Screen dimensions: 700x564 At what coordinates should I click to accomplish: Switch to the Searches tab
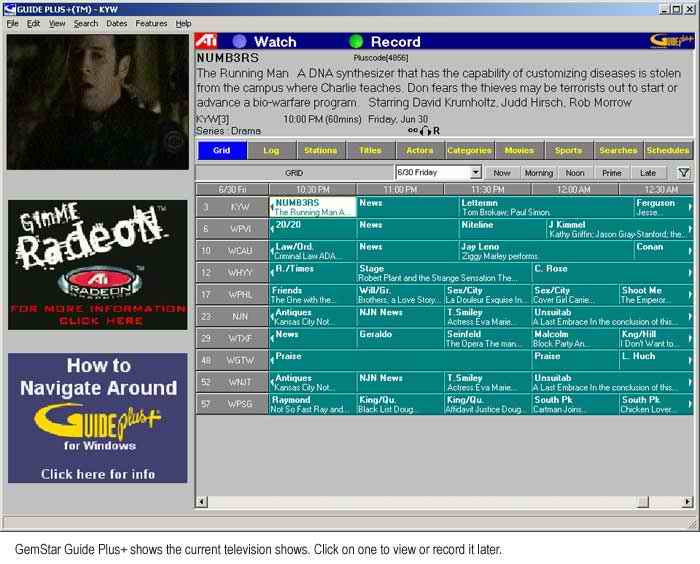(x=618, y=150)
